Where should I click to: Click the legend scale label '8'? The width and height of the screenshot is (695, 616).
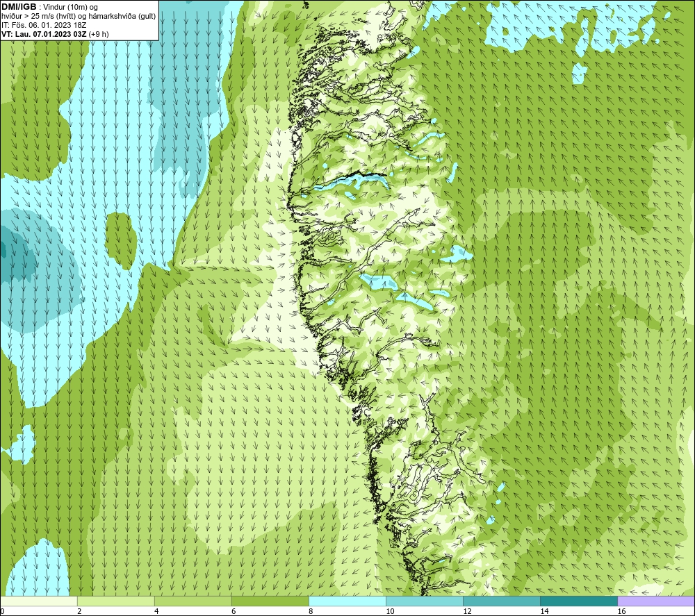point(311,611)
